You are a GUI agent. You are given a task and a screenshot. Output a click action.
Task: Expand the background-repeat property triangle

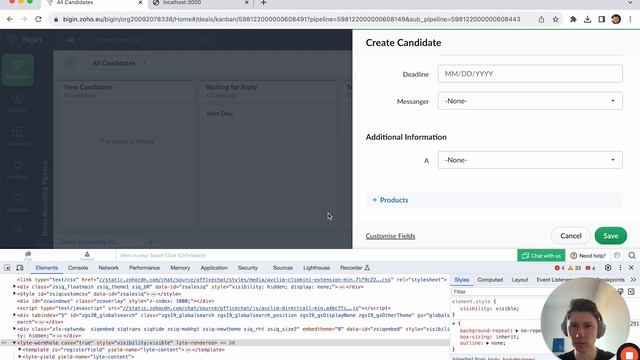click(516, 331)
